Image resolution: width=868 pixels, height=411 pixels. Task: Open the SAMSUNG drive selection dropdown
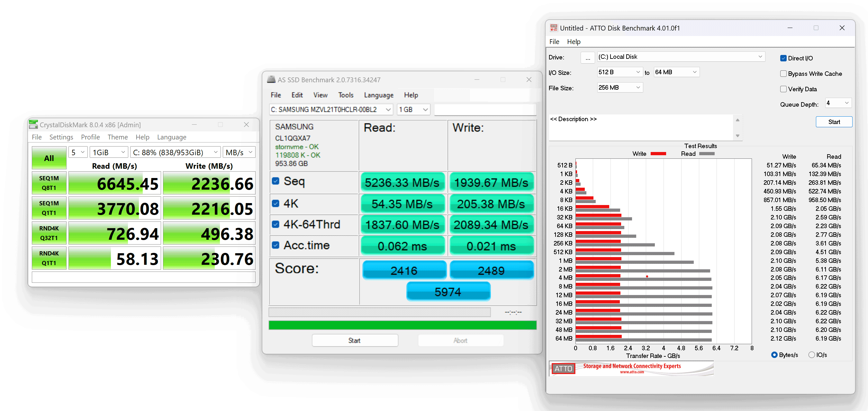pyautogui.click(x=331, y=110)
